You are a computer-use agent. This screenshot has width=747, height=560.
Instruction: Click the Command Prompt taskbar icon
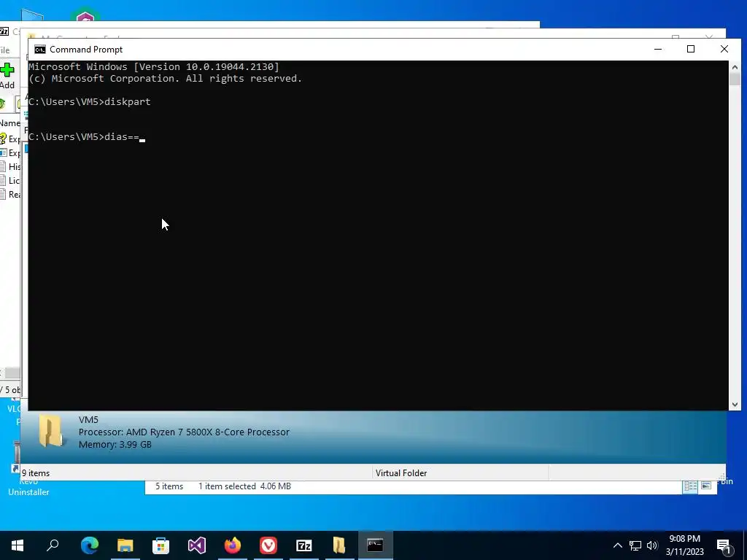(375, 545)
